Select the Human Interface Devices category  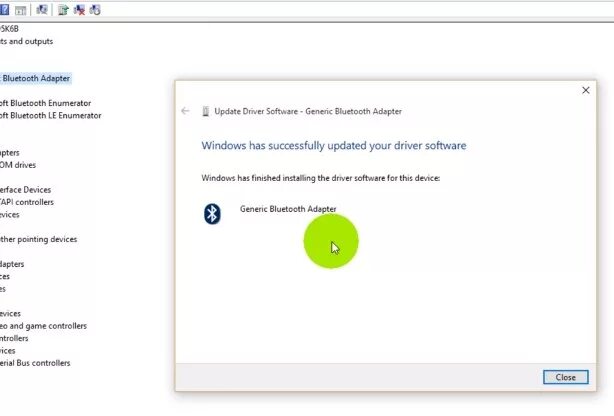tap(25, 190)
